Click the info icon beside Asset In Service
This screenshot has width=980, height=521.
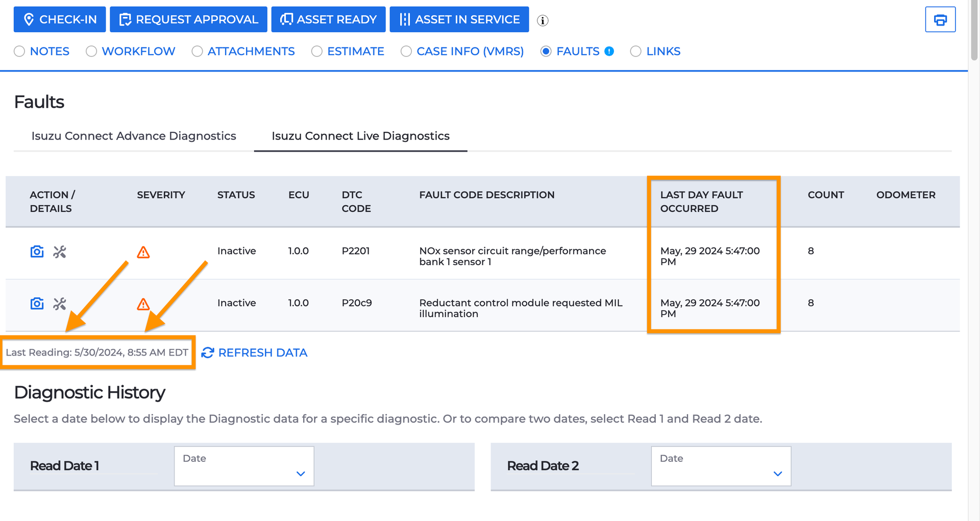click(x=543, y=20)
